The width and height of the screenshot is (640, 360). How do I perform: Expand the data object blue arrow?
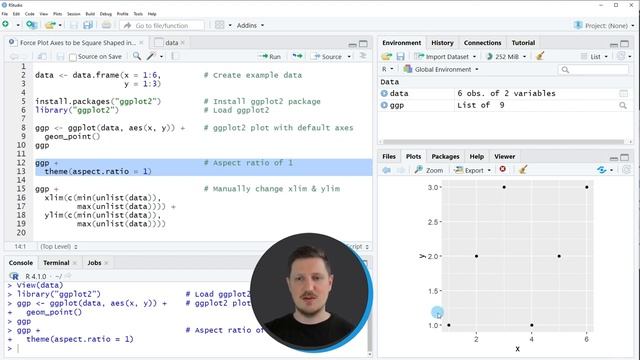(x=384, y=93)
